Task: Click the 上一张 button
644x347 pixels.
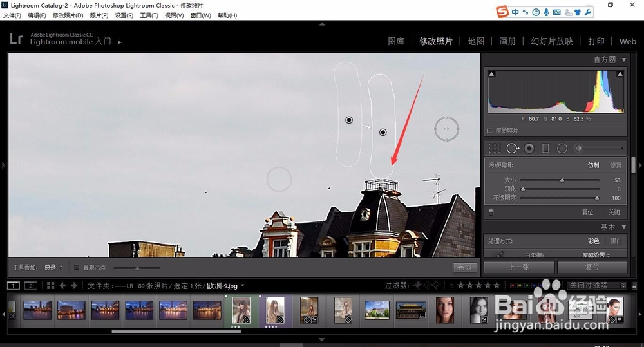Action: click(x=519, y=267)
